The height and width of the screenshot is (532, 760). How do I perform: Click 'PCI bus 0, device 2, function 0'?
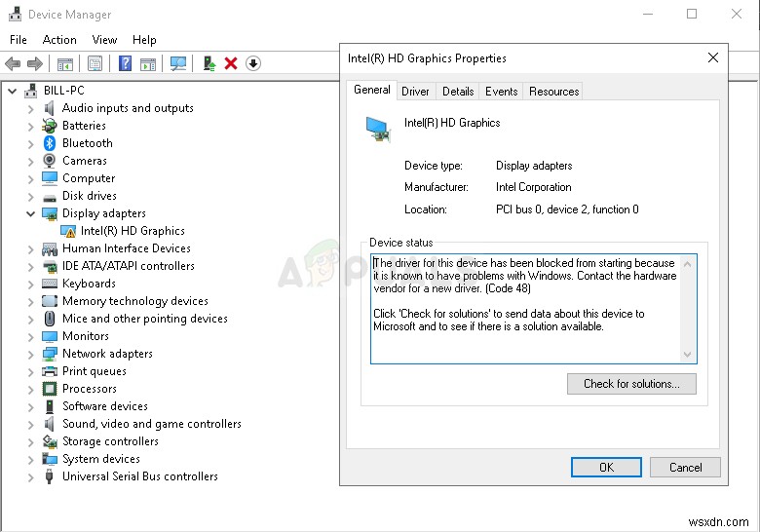click(567, 209)
